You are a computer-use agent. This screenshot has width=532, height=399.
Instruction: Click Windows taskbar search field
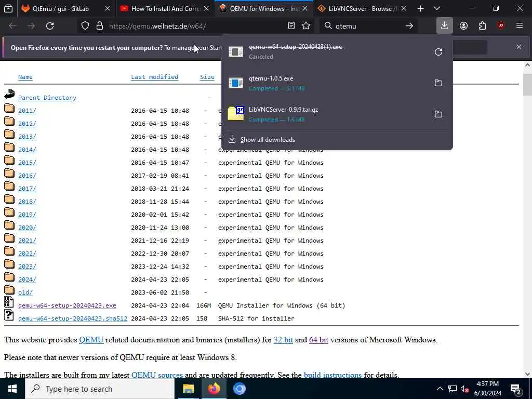[100, 389]
